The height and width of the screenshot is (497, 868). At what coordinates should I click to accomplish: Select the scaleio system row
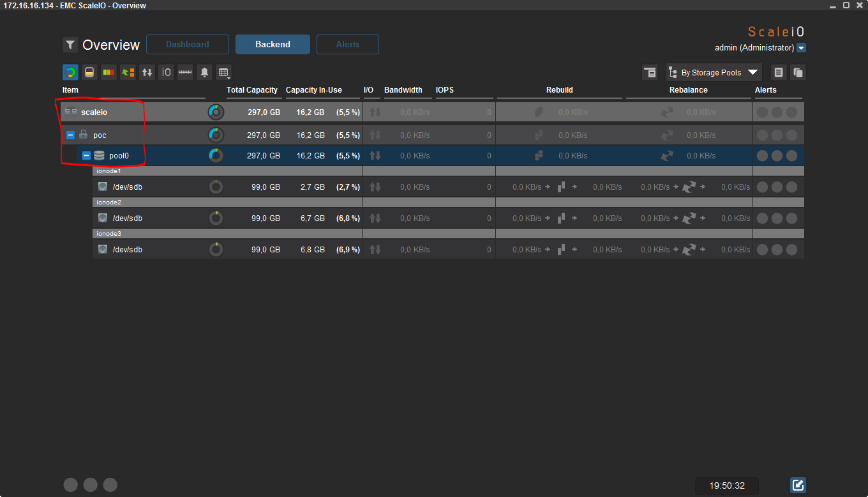94,112
